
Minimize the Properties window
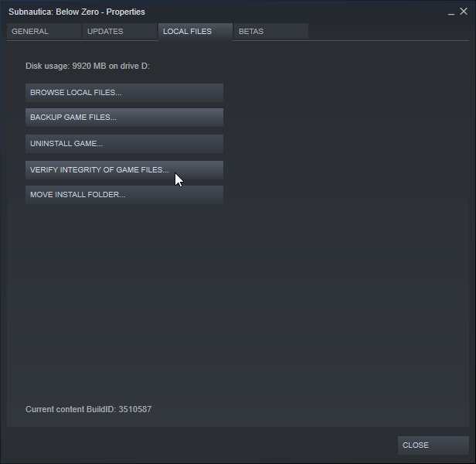click(451, 12)
